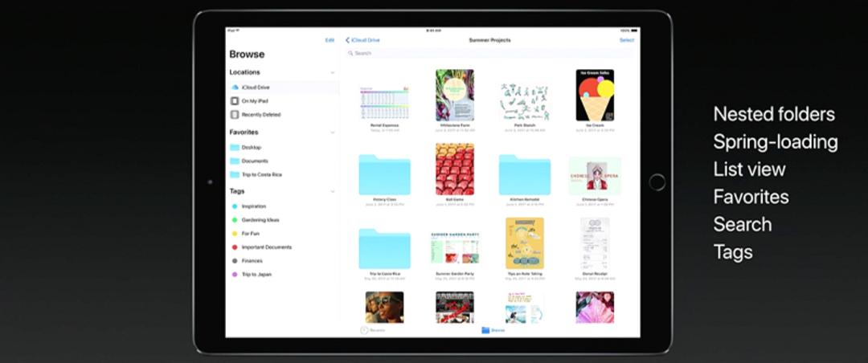Go back to iCloud Drive
Screen dimensions: 868x363
(x=363, y=40)
